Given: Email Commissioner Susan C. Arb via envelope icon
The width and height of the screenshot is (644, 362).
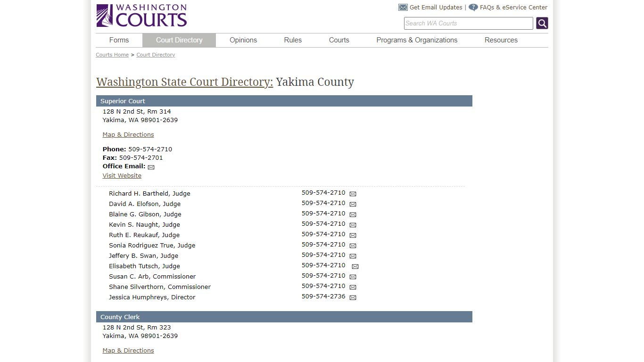Looking at the screenshot, I should point(353,277).
